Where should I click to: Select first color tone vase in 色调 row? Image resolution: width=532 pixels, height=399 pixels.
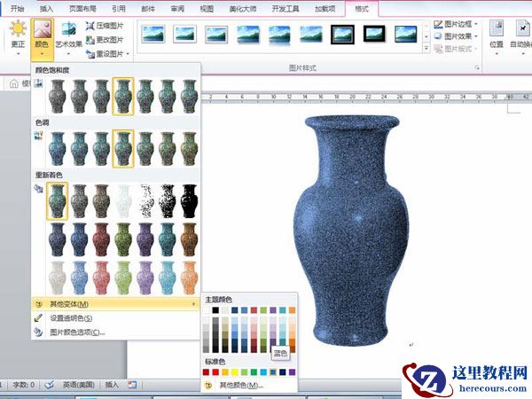[x=57, y=149]
